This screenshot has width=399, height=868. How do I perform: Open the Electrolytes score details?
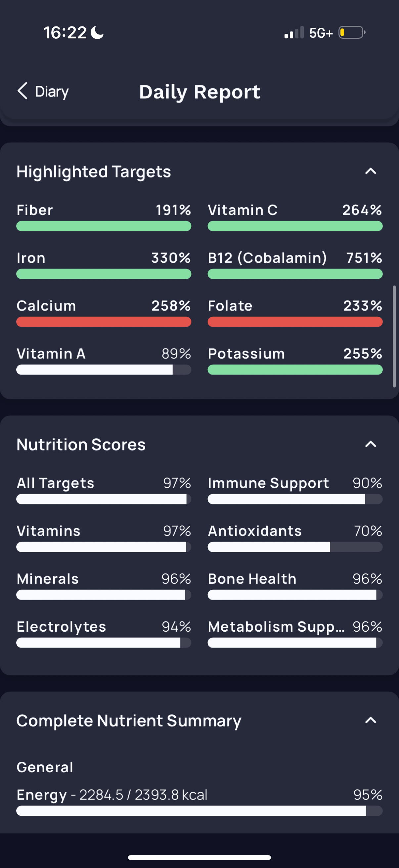click(104, 634)
